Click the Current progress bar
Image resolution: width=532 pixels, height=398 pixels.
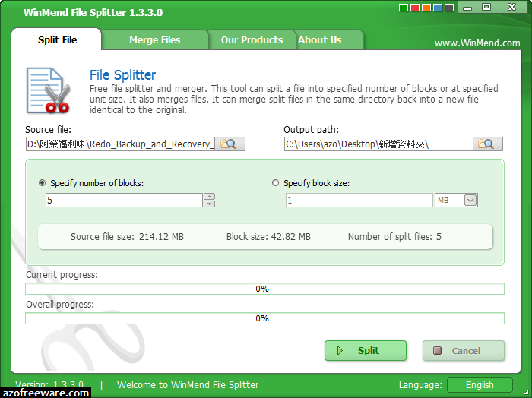pos(264,289)
